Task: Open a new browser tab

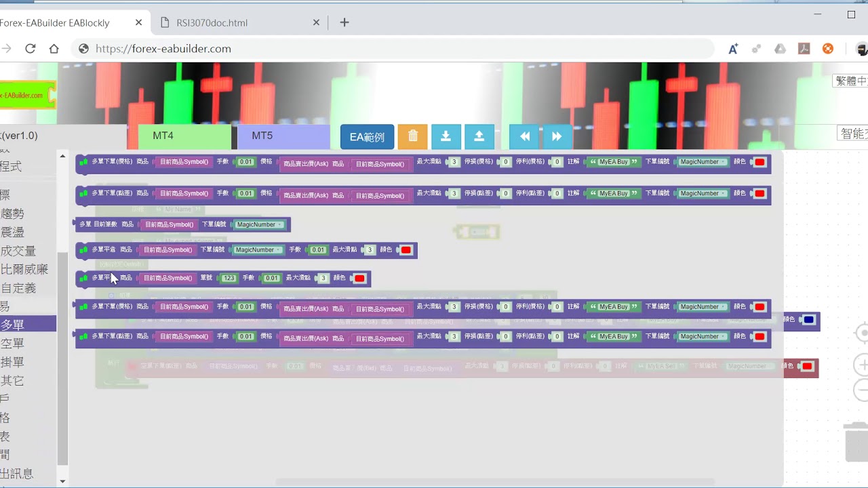Action: tap(344, 22)
